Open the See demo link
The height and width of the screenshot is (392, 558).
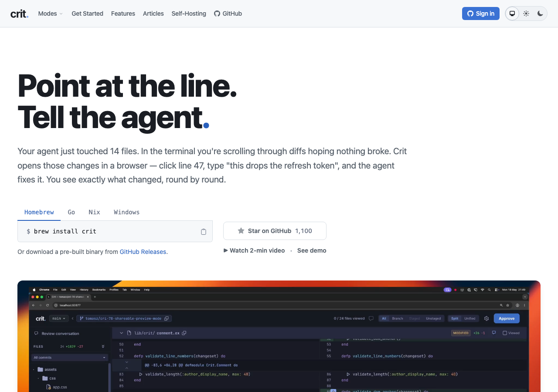(x=312, y=250)
